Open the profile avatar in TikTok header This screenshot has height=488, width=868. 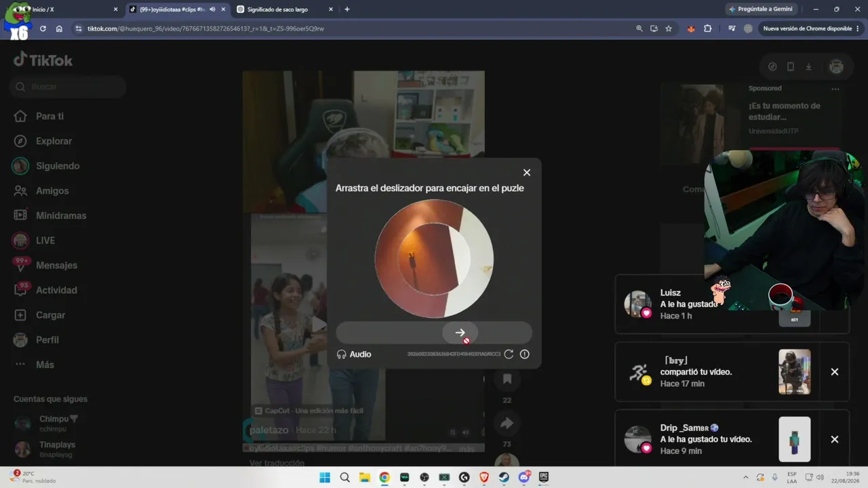pyautogui.click(x=836, y=66)
